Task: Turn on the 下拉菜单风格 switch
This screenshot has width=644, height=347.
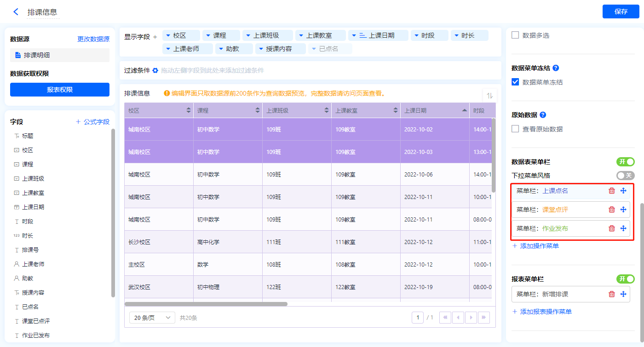Action: coord(625,176)
